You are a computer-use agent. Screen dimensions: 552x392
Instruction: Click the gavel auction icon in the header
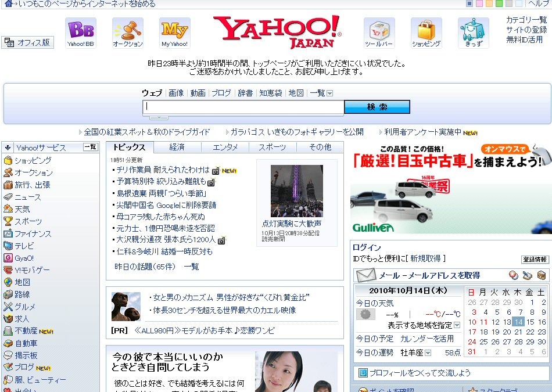click(128, 33)
